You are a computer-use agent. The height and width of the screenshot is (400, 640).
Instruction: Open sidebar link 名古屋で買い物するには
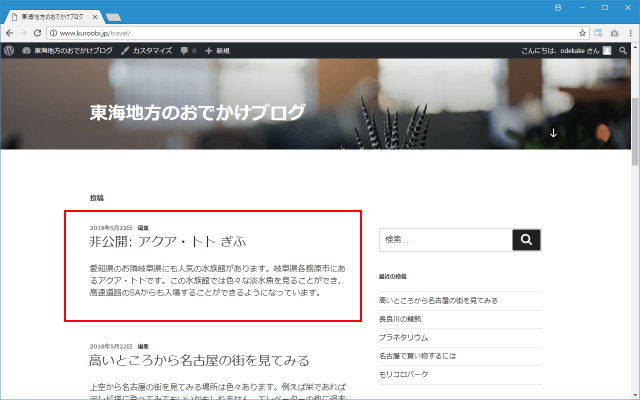[418, 356]
